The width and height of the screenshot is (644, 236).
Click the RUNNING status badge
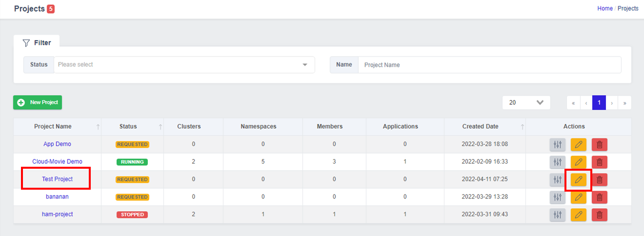point(132,162)
